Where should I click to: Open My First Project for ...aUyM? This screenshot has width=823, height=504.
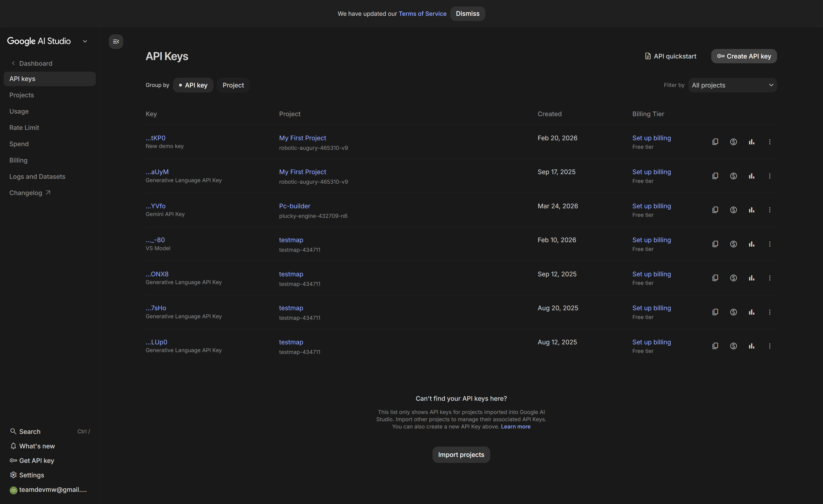(x=303, y=172)
